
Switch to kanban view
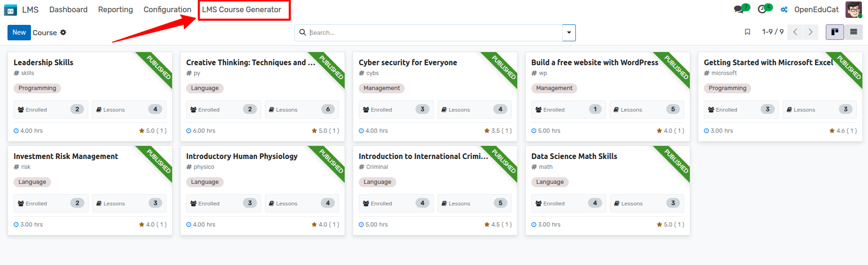[835, 32]
